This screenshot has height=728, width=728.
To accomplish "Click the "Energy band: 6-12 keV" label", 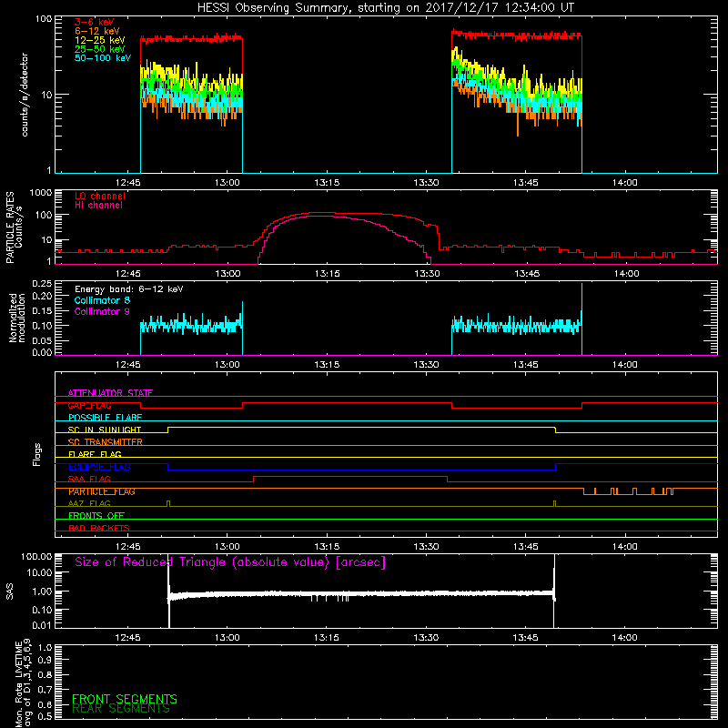I will tap(129, 289).
